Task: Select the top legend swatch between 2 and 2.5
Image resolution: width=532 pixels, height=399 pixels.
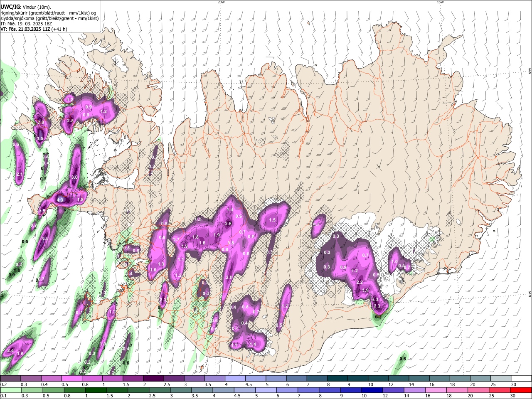Action: [x=153, y=378]
